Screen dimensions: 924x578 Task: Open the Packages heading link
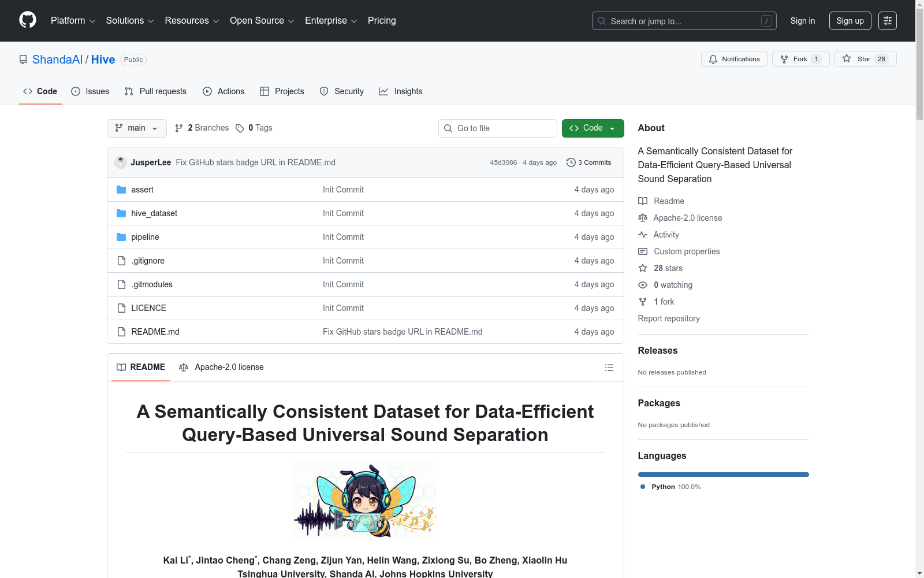click(x=659, y=403)
